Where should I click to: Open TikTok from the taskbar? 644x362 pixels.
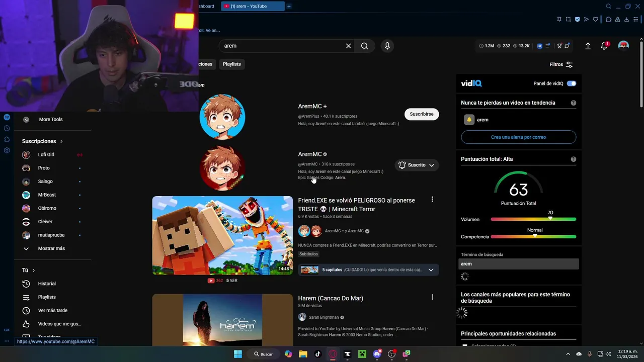pyautogui.click(x=317, y=354)
